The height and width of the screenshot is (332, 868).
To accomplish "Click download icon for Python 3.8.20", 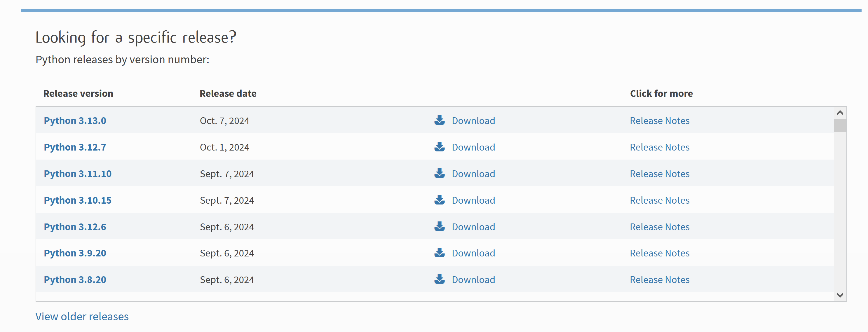I will pos(439,279).
